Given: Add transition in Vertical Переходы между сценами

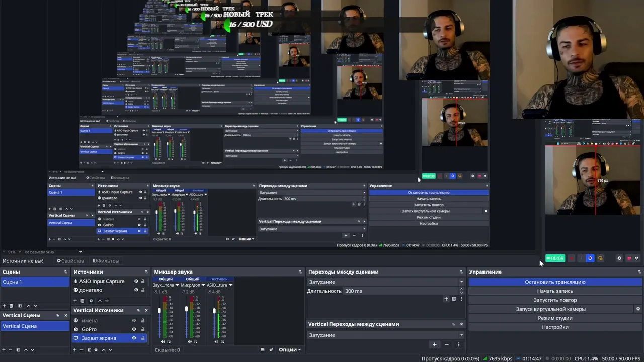Looking at the screenshot, I should pos(435,344).
